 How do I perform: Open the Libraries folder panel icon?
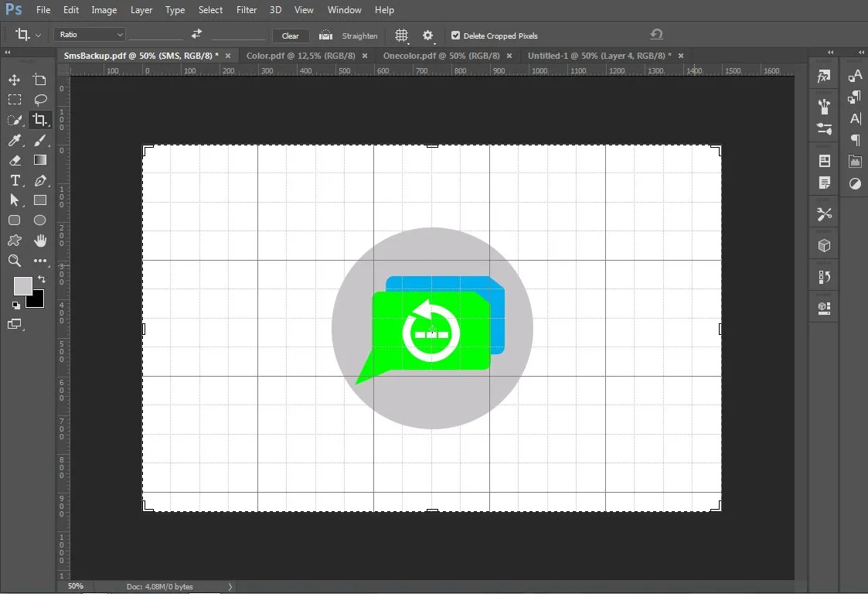(856, 161)
